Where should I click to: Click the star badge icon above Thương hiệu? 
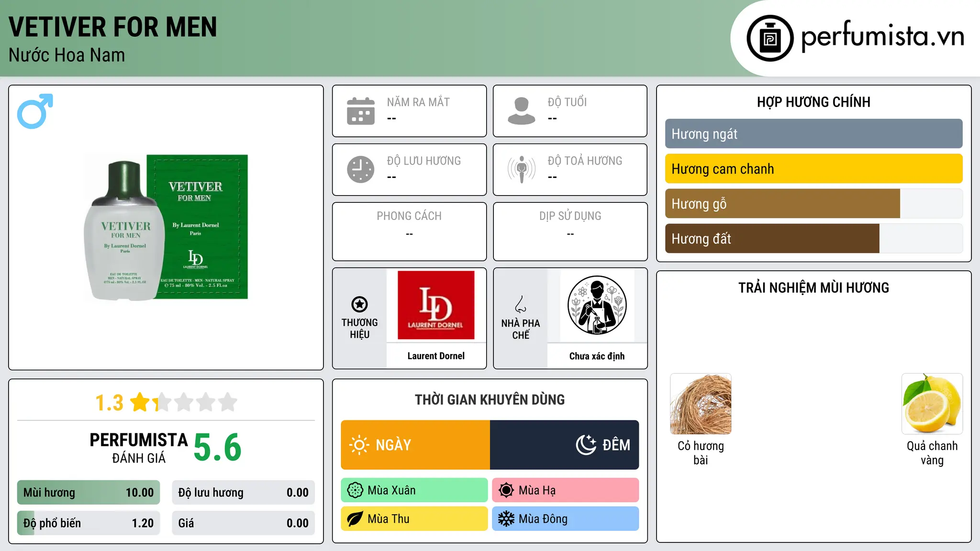coord(359,304)
